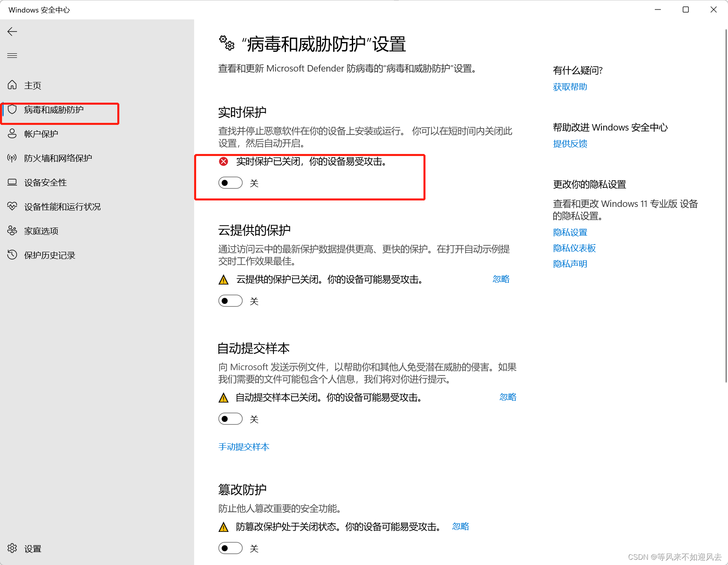Enable the 篡改防护 toggle
Image resolution: width=728 pixels, height=565 pixels.
(230, 548)
